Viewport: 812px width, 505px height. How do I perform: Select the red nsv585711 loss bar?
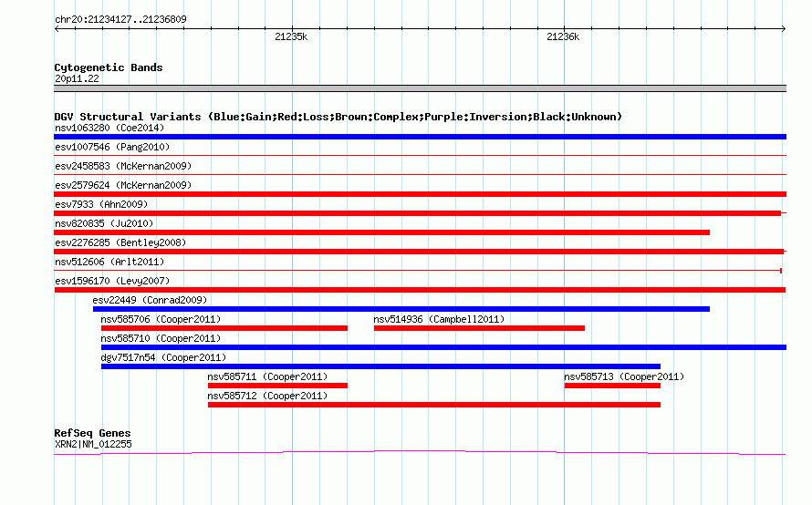[x=277, y=386]
